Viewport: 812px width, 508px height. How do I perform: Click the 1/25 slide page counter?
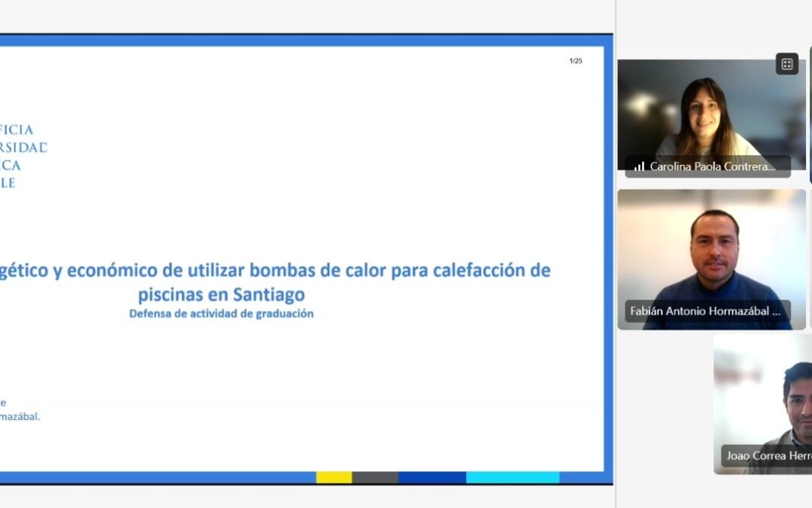(x=575, y=61)
